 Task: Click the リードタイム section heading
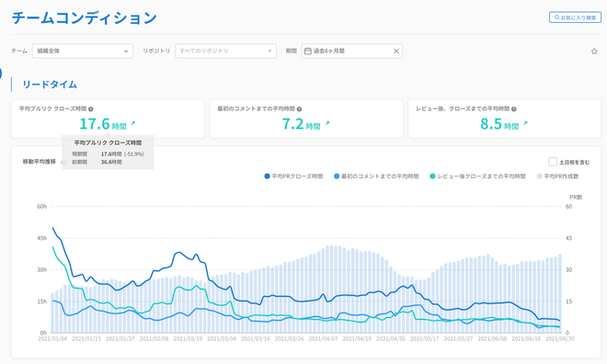[x=50, y=85]
